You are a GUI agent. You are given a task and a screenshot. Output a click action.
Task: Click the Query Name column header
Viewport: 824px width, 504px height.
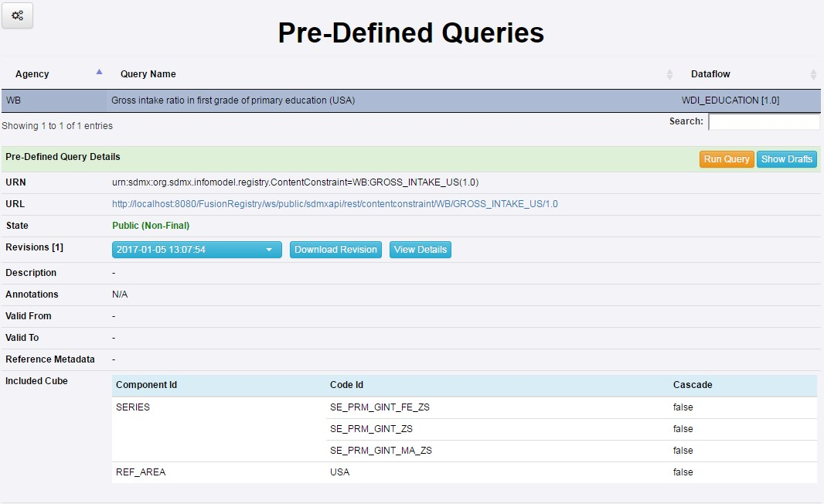click(148, 74)
